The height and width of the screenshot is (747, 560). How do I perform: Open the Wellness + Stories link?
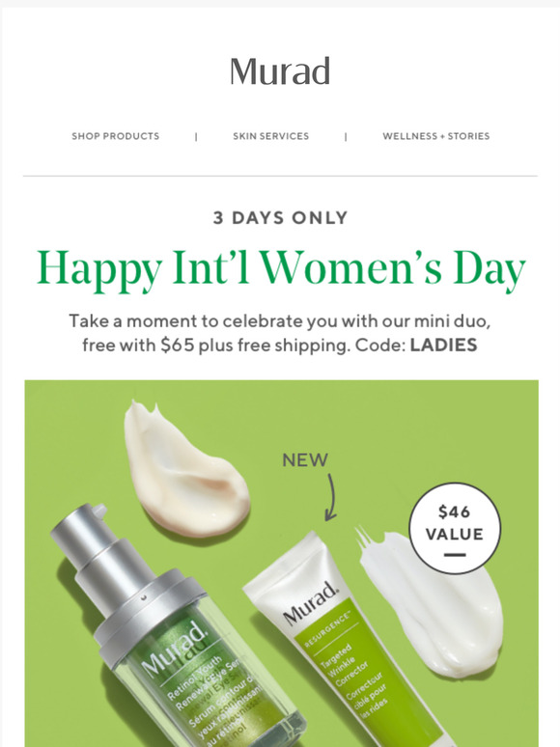pos(436,136)
